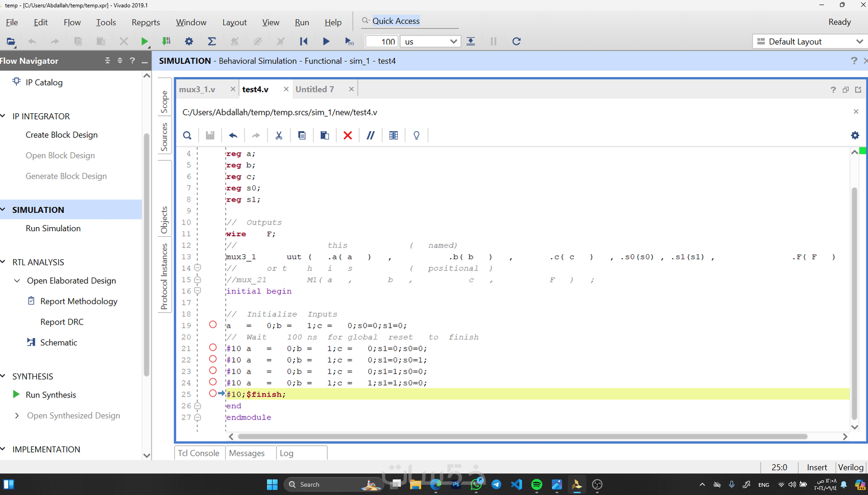Screen dimensions: 868x495
Task: Click Run Synthesis in Flow Navigator
Action: pos(51,395)
